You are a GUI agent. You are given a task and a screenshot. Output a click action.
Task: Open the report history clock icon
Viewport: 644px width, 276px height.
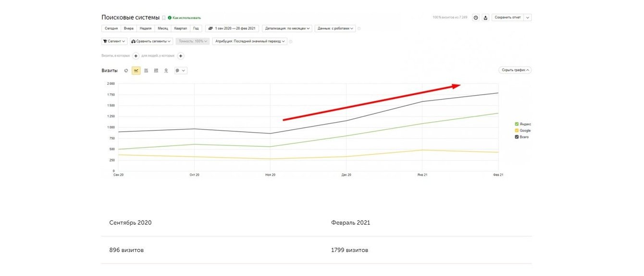[476, 17]
